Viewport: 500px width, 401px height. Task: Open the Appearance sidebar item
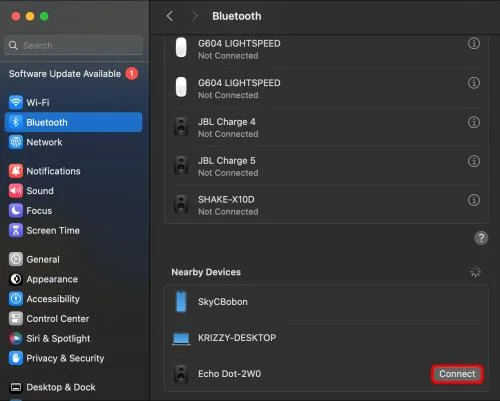pos(73,279)
